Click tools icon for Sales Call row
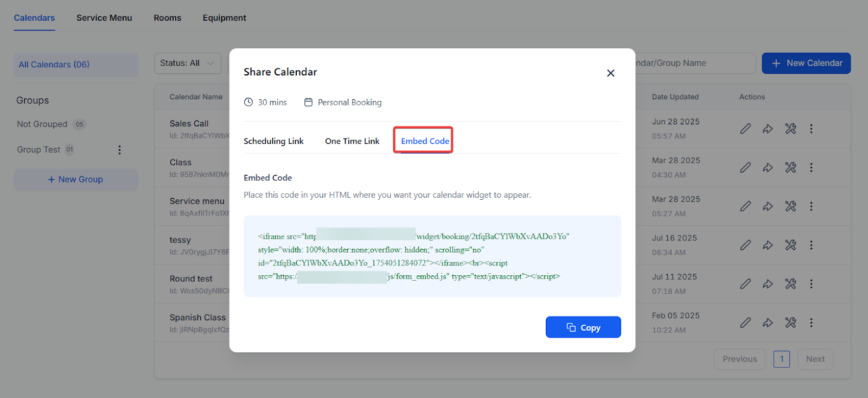The height and width of the screenshot is (398, 868). [790, 129]
